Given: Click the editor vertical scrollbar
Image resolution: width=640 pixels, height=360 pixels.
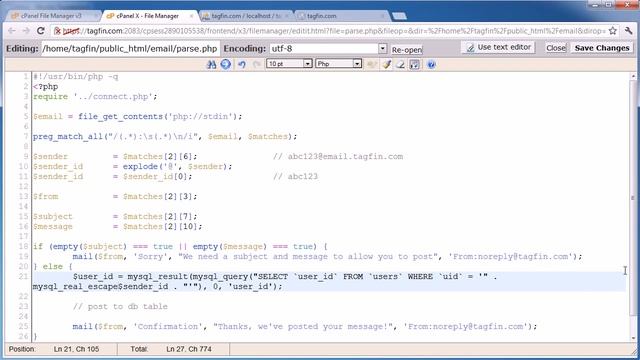Looking at the screenshot, I should pos(633,198).
